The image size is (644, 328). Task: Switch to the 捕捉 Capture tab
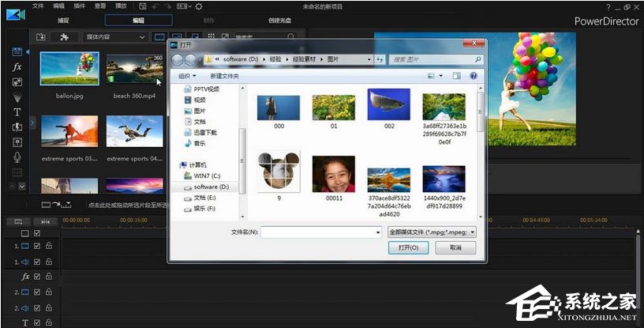point(63,21)
